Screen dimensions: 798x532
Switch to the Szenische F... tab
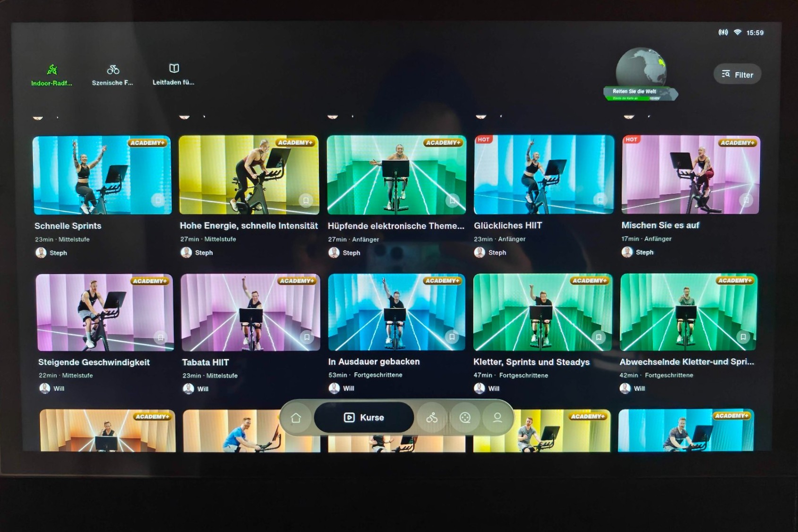pos(112,76)
